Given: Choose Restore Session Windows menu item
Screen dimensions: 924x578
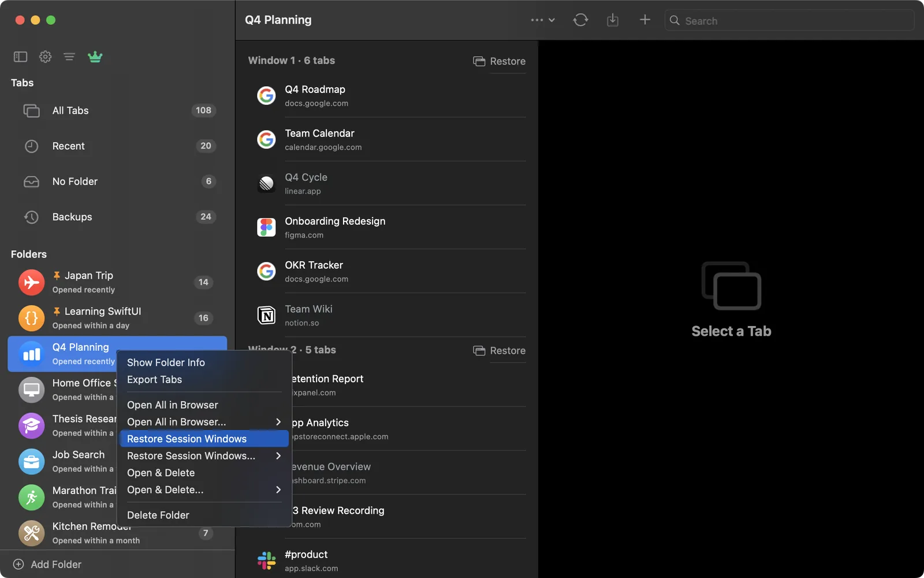Looking at the screenshot, I should tap(204, 439).
